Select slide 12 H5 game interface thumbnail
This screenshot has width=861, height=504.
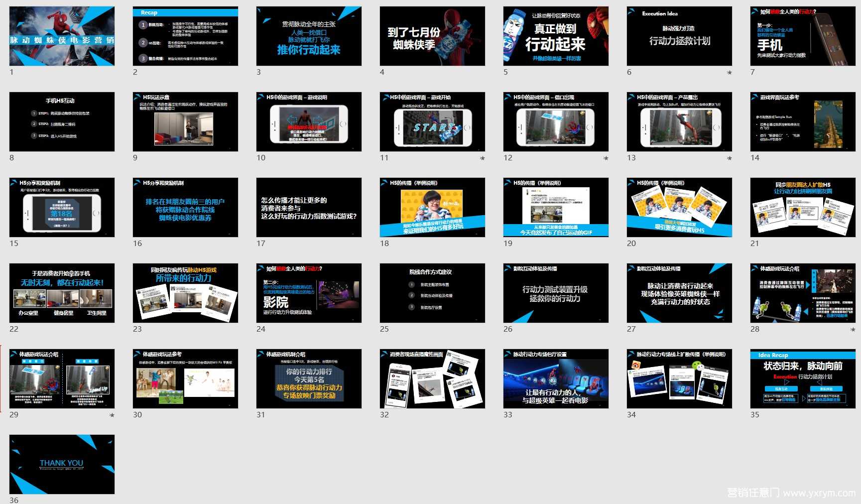[556, 122]
